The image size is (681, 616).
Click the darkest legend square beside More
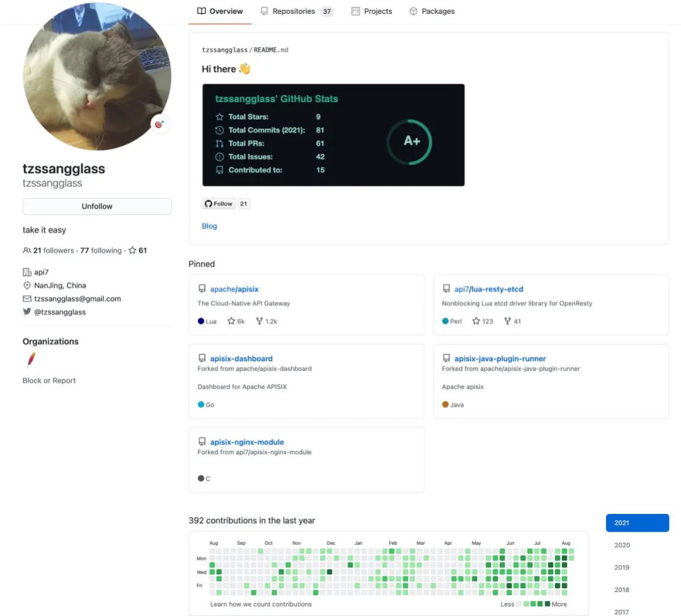[x=547, y=604]
